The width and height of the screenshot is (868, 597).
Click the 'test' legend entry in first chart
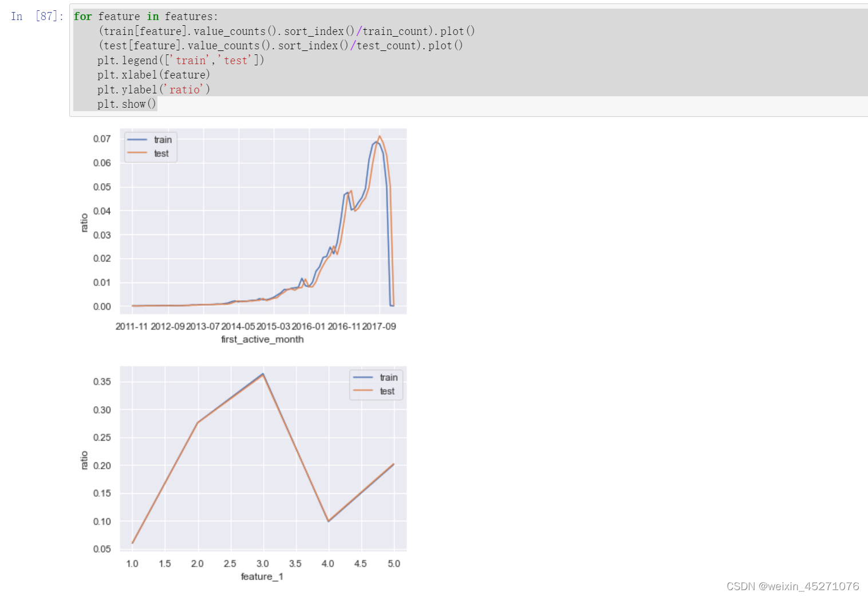161,154
